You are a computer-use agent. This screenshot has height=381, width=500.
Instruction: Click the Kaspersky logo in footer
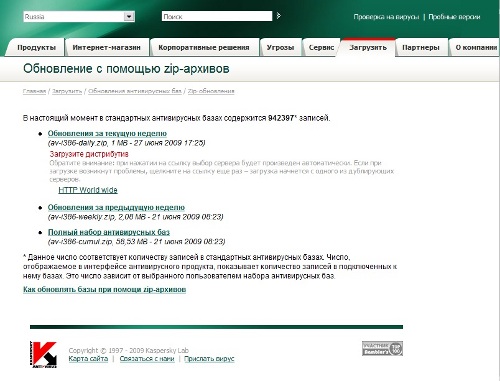coord(43,355)
